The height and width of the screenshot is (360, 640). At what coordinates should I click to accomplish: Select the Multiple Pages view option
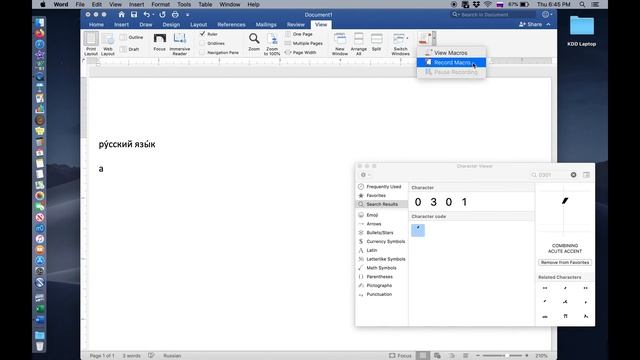(304, 43)
